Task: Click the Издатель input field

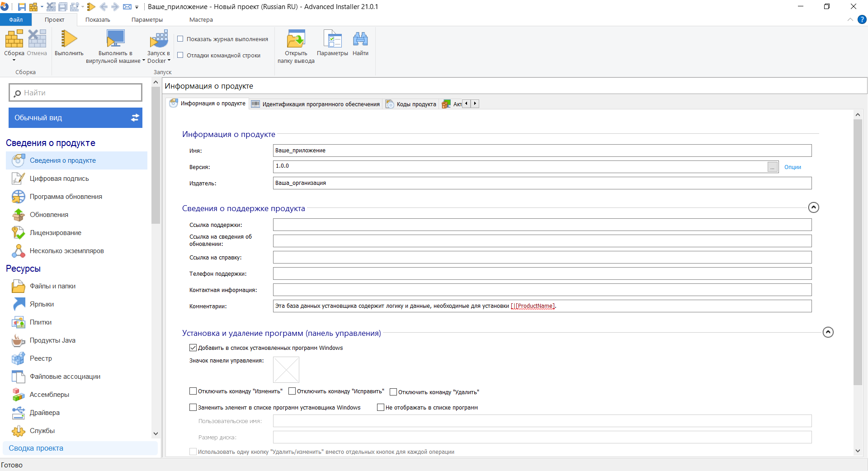Action: pos(542,183)
